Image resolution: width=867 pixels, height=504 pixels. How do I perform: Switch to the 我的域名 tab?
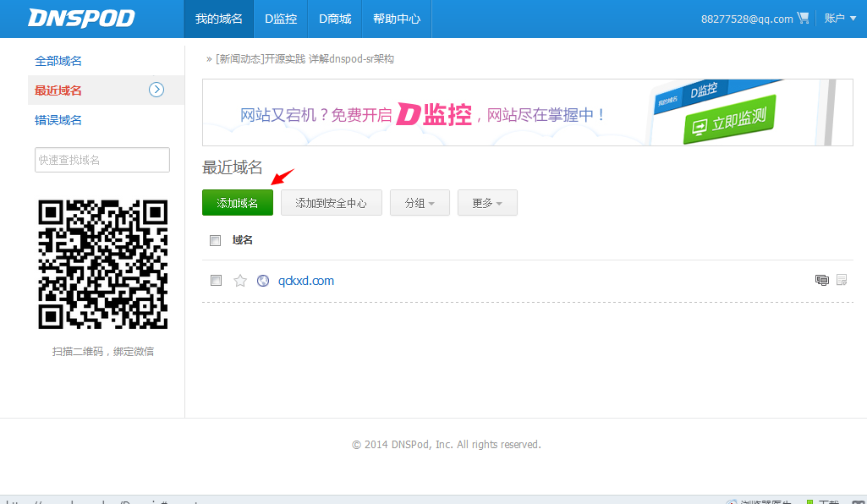click(x=219, y=19)
